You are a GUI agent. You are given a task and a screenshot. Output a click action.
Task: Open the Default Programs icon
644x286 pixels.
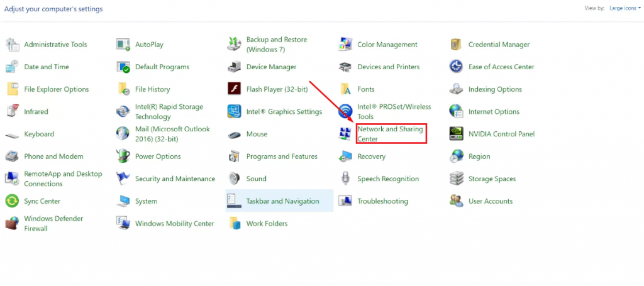click(x=123, y=67)
